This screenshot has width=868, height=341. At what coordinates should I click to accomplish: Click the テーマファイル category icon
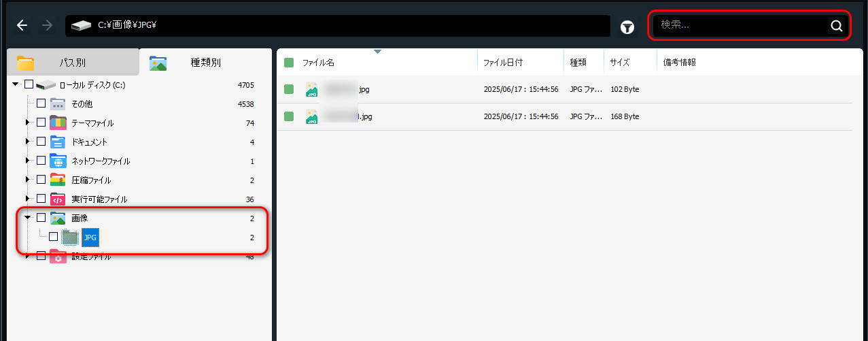(58, 123)
